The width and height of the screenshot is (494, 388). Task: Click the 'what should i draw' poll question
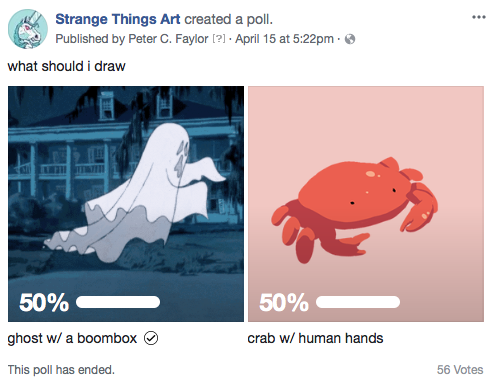pyautogui.click(x=66, y=66)
